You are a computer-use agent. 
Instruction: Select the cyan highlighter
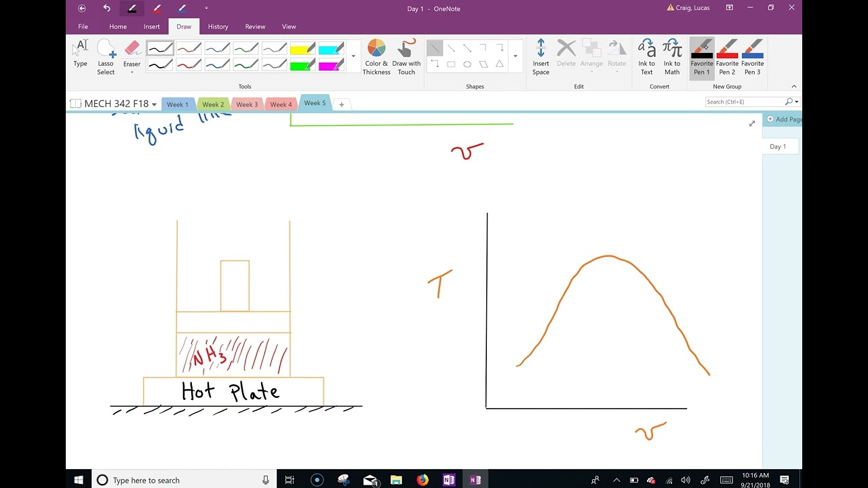point(331,49)
